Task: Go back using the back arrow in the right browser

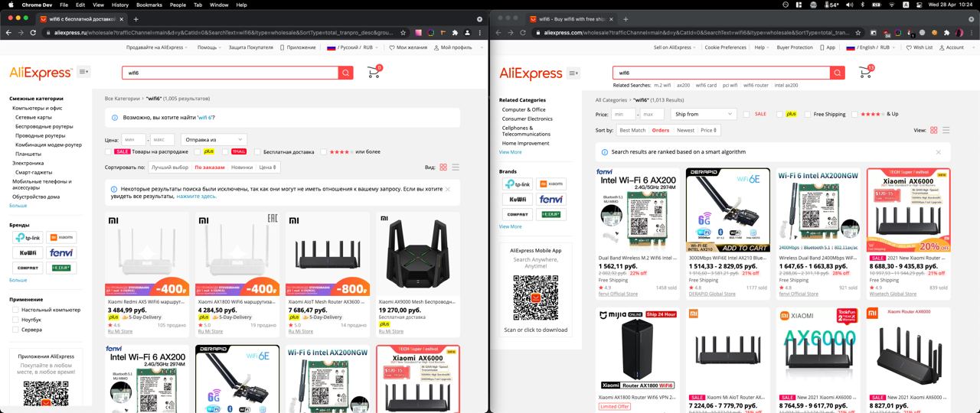Action: 498,33
